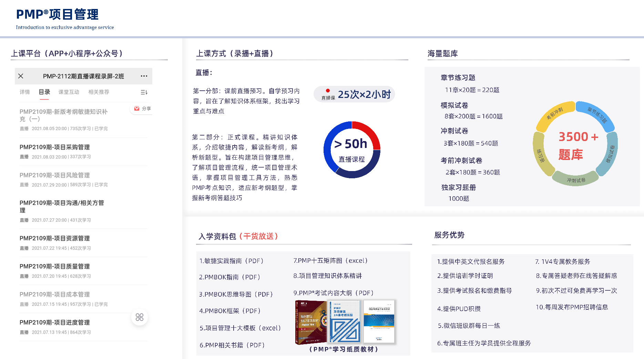Go to the 相关推荐 tab
The height and width of the screenshot is (359, 644).
coord(99,92)
